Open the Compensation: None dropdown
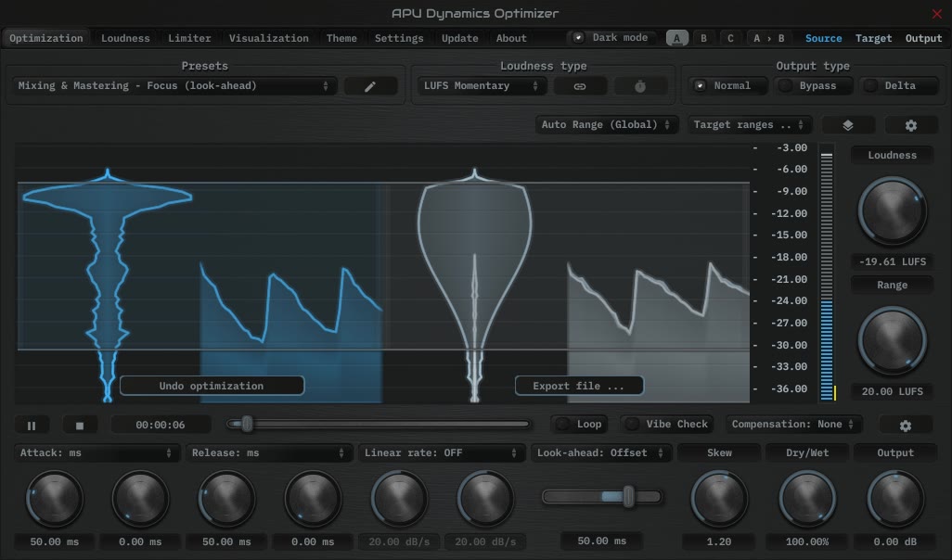Screen dimensions: 952x560 click(x=792, y=424)
